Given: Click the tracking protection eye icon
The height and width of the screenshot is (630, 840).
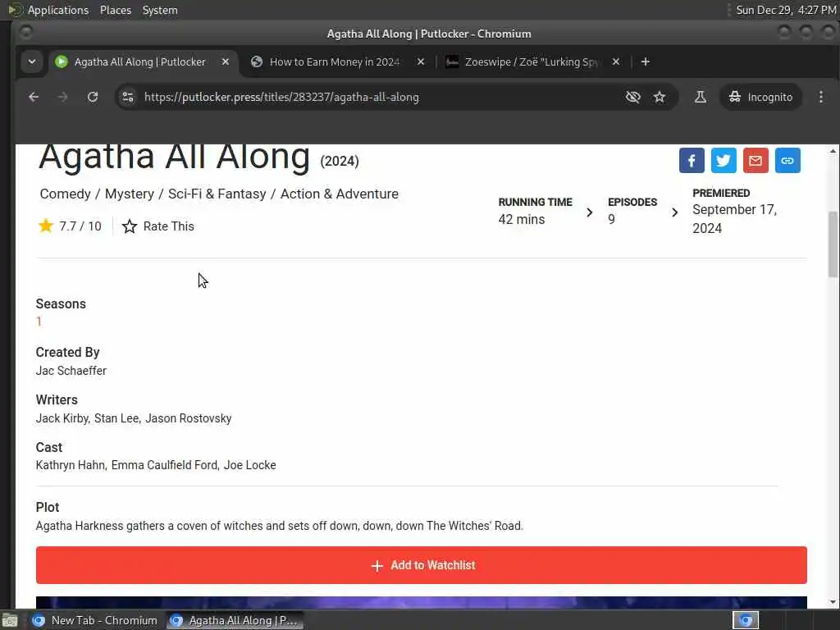Looking at the screenshot, I should 632,97.
